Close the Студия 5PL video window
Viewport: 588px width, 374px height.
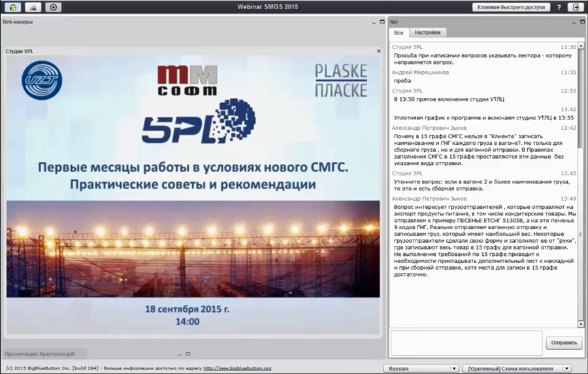[378, 51]
